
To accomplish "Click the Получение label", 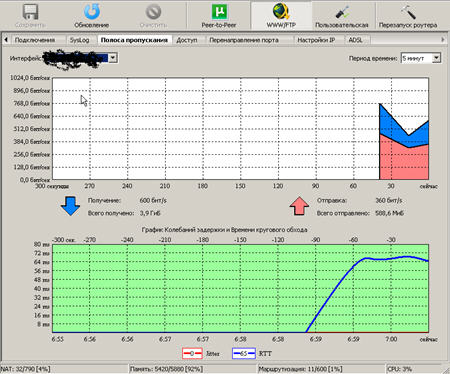I will click(104, 200).
